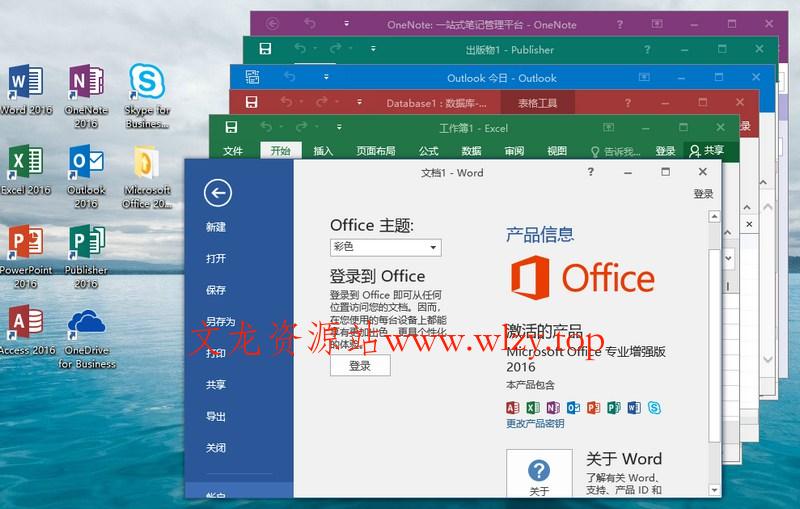Click 登录 link at Word window top right
800x509 pixels.
(703, 193)
